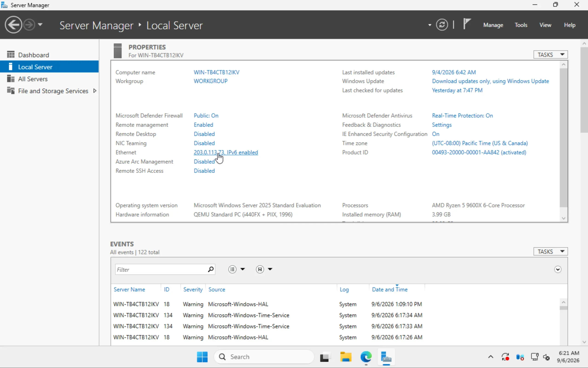Click IE Enhanced Security Configuration 'On'
This screenshot has width=588, height=368.
[x=436, y=134]
